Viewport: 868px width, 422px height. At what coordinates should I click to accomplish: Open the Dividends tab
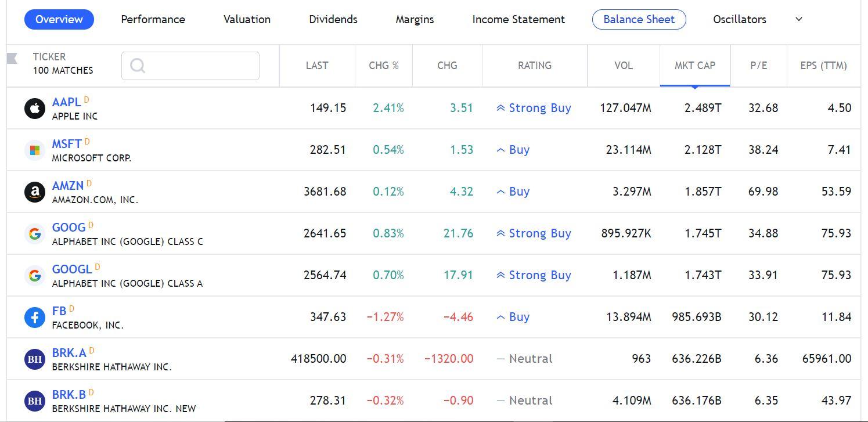pos(333,19)
